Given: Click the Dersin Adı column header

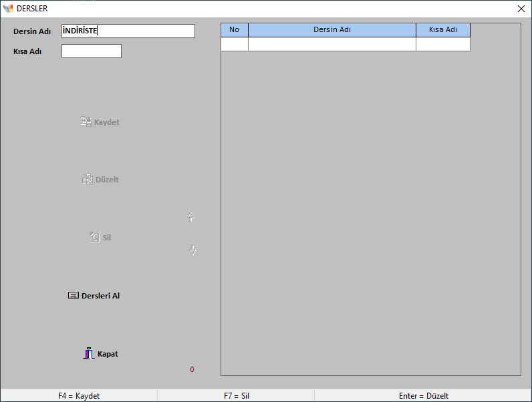Looking at the screenshot, I should [331, 30].
